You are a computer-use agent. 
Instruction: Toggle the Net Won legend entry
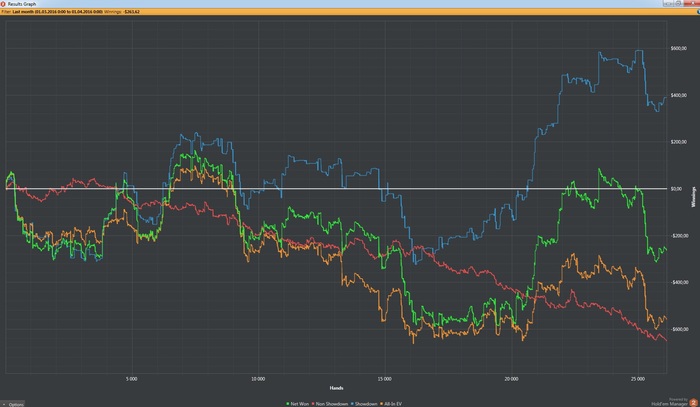click(x=297, y=404)
